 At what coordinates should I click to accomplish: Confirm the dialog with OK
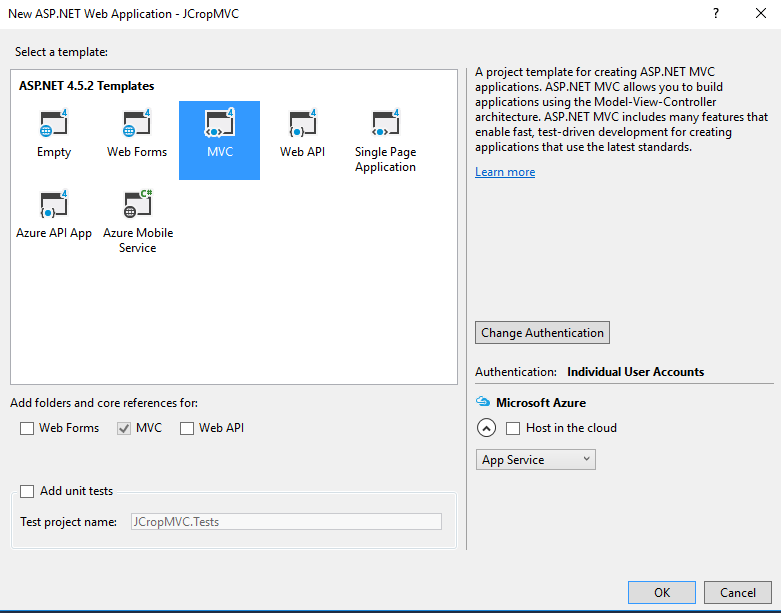pos(661,593)
